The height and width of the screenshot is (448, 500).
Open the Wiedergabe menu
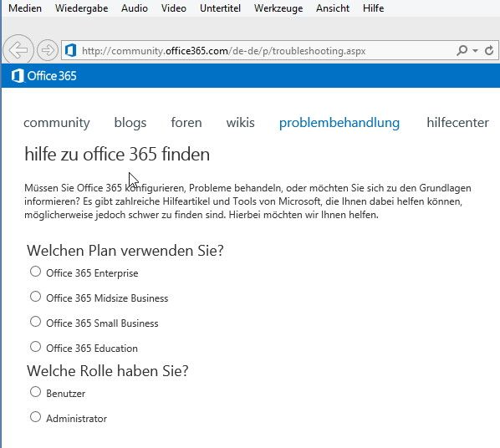click(82, 8)
